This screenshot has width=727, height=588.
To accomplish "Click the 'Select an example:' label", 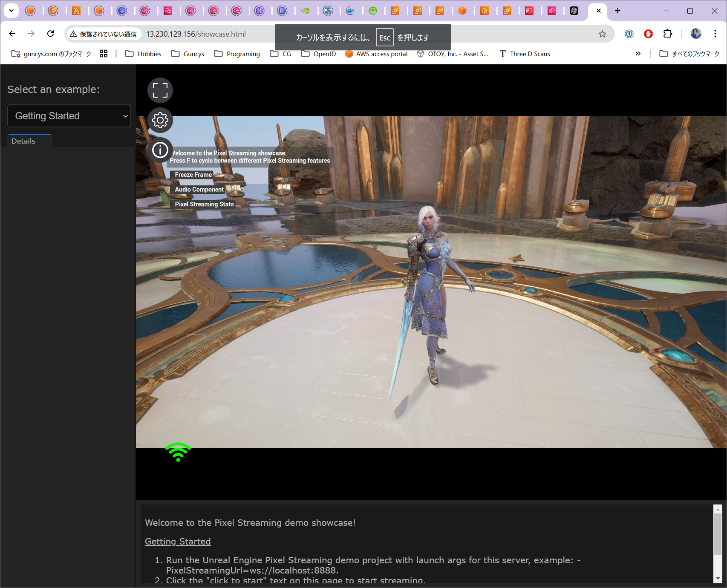I will click(54, 89).
